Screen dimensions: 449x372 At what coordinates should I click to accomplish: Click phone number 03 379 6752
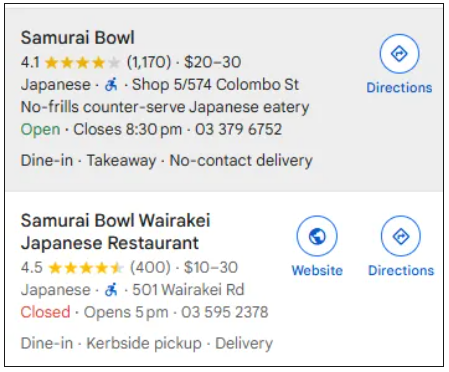pos(239,129)
